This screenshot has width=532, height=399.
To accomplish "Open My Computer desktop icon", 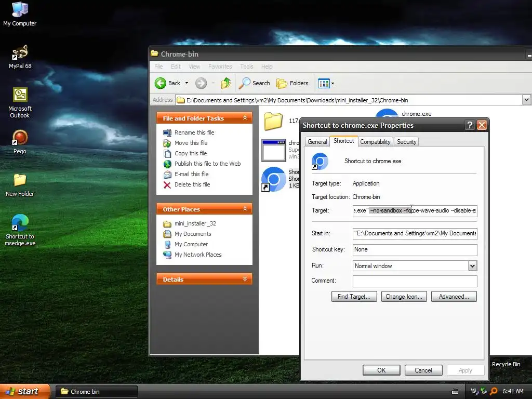I will (20, 14).
